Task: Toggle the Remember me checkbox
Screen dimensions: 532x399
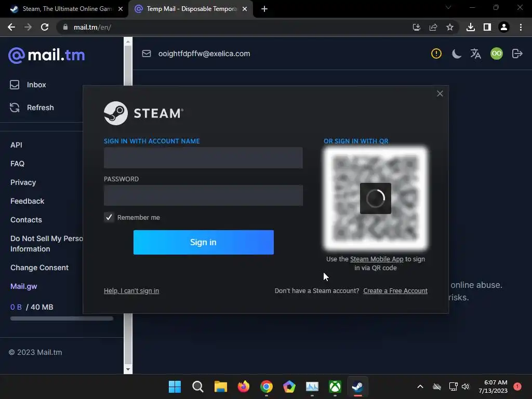Action: (x=109, y=218)
